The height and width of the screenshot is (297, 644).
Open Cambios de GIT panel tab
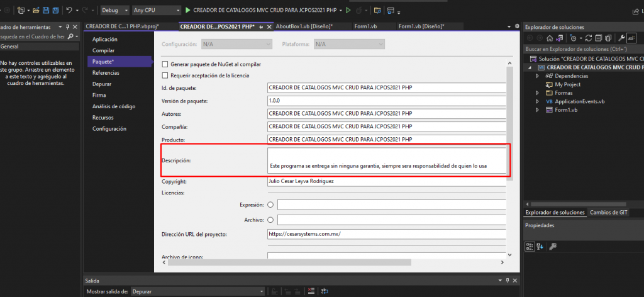pyautogui.click(x=608, y=213)
